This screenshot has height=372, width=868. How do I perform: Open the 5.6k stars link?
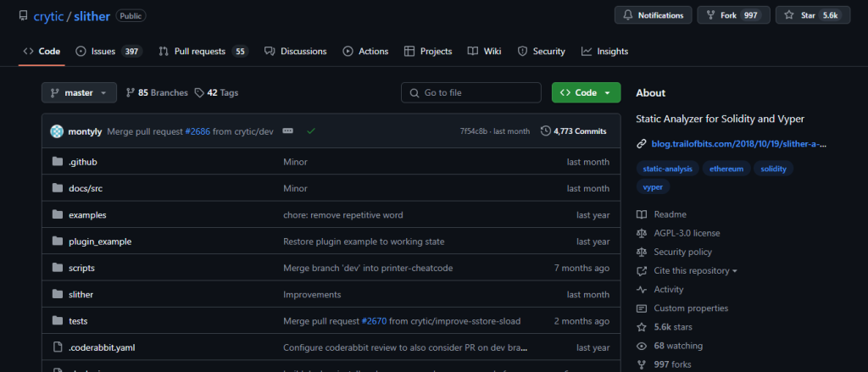672,327
